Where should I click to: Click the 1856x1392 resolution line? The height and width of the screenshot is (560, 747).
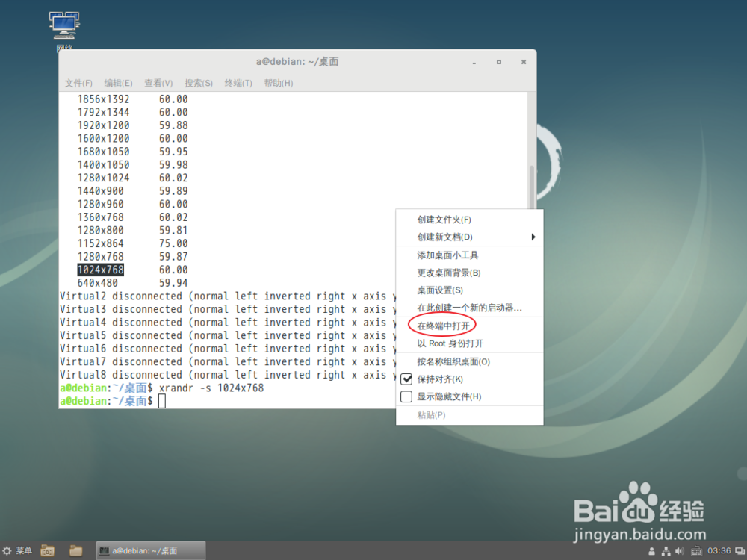point(132,99)
